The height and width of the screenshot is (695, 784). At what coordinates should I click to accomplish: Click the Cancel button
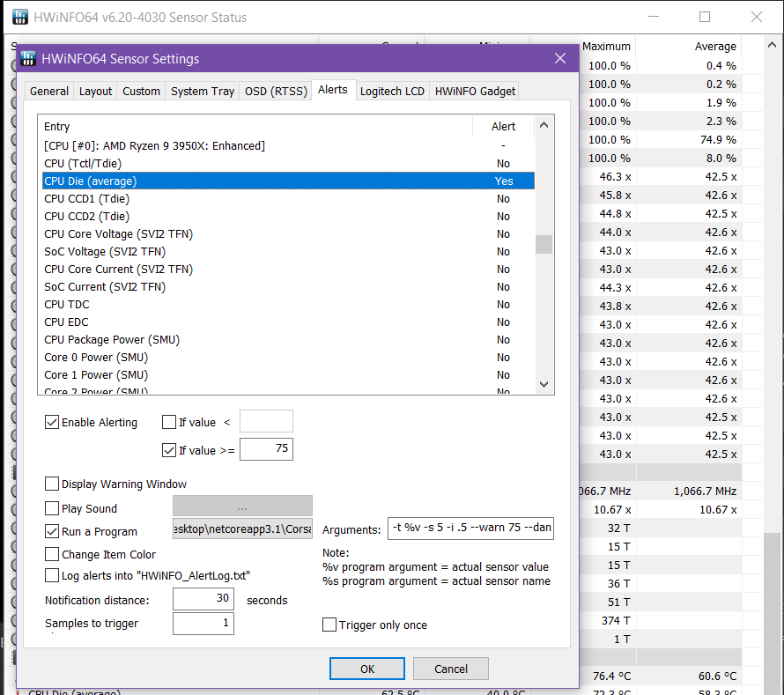[451, 669]
